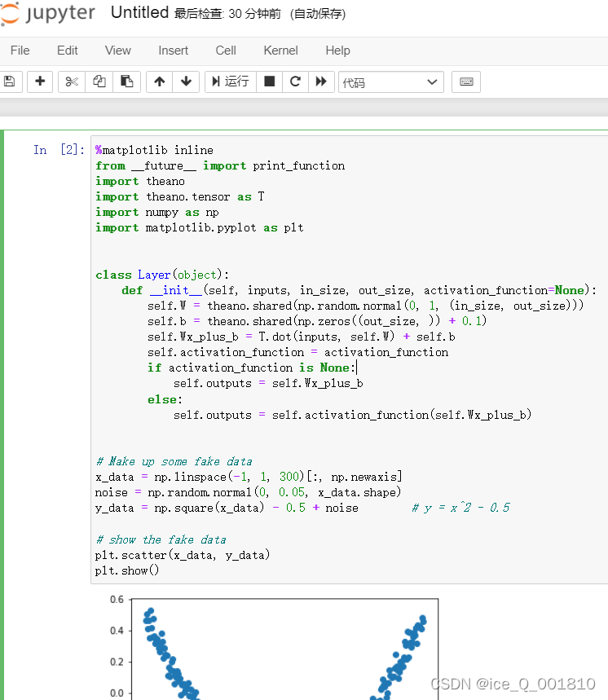Open the Kernel menu
Viewport: 608px width, 700px height.
pyautogui.click(x=281, y=51)
